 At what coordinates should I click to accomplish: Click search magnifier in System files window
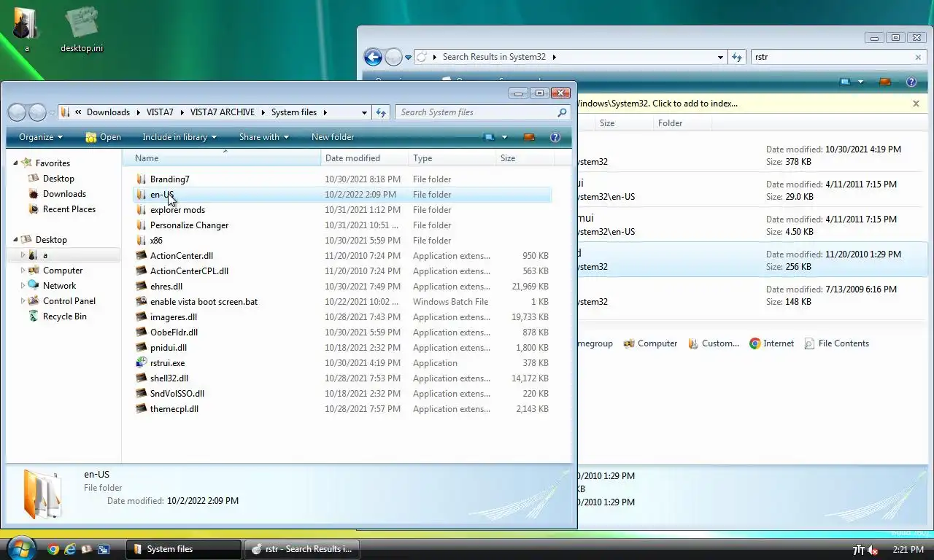pos(562,112)
